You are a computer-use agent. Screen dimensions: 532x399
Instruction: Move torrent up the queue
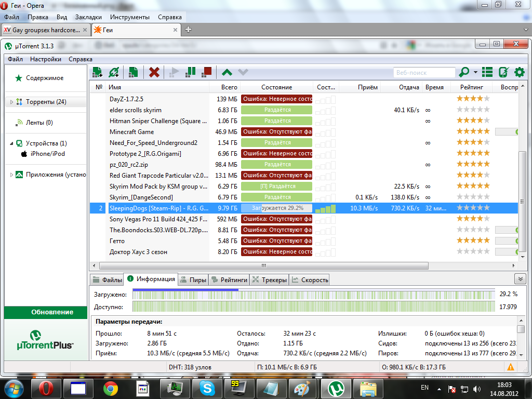(x=227, y=72)
